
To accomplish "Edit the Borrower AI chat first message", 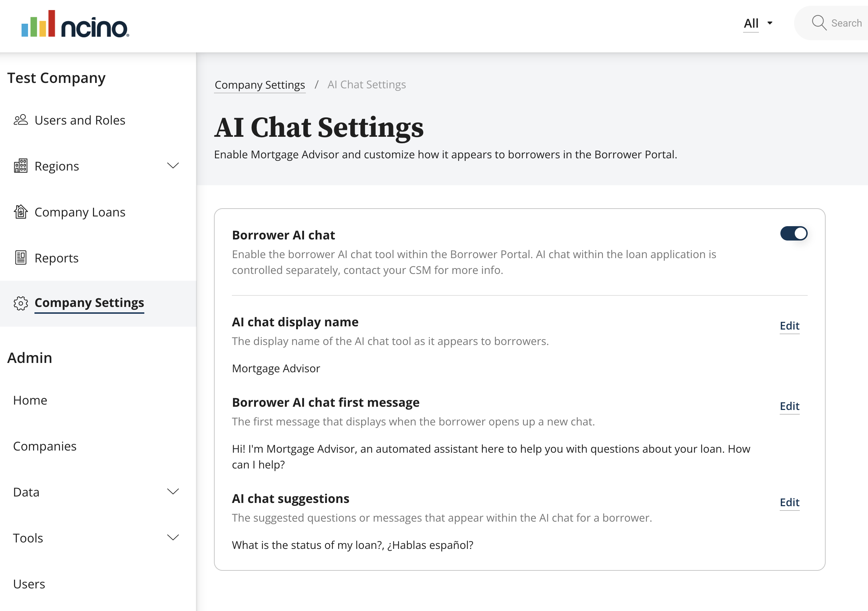I will click(789, 406).
